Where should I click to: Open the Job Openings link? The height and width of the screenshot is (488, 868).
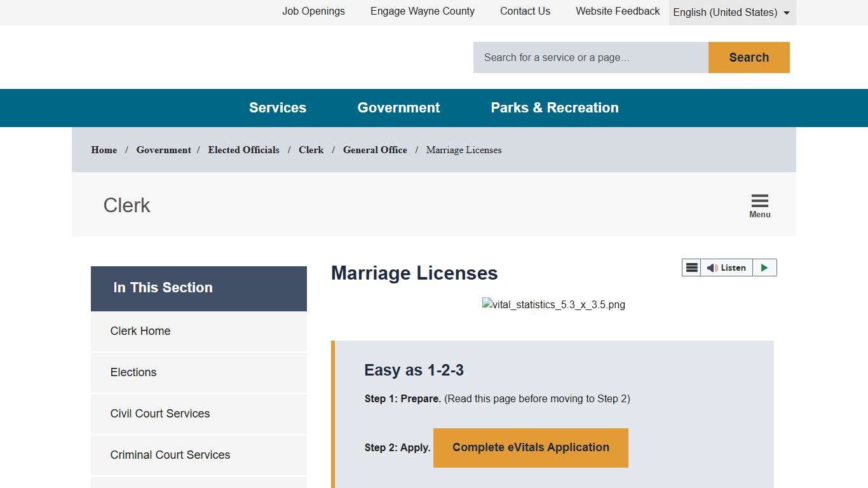pyautogui.click(x=313, y=11)
